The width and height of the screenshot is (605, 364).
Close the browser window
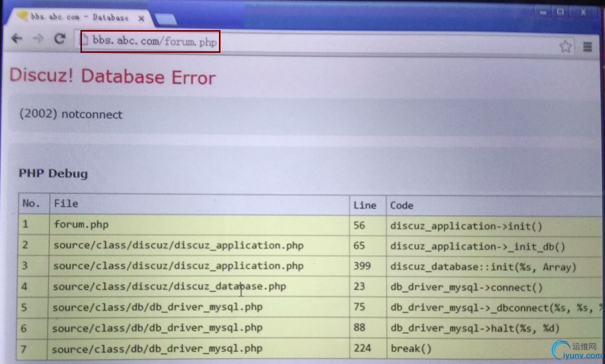pyautogui.click(x=583, y=12)
